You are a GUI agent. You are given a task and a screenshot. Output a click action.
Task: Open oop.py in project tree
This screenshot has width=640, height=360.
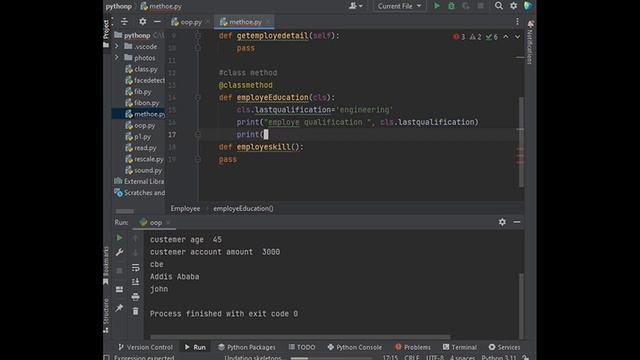(140, 126)
